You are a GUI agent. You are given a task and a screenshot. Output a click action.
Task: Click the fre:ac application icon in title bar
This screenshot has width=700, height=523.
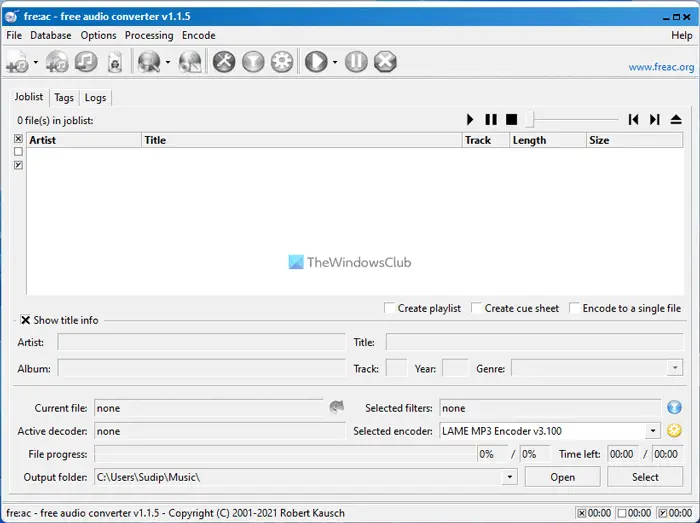click(12, 16)
